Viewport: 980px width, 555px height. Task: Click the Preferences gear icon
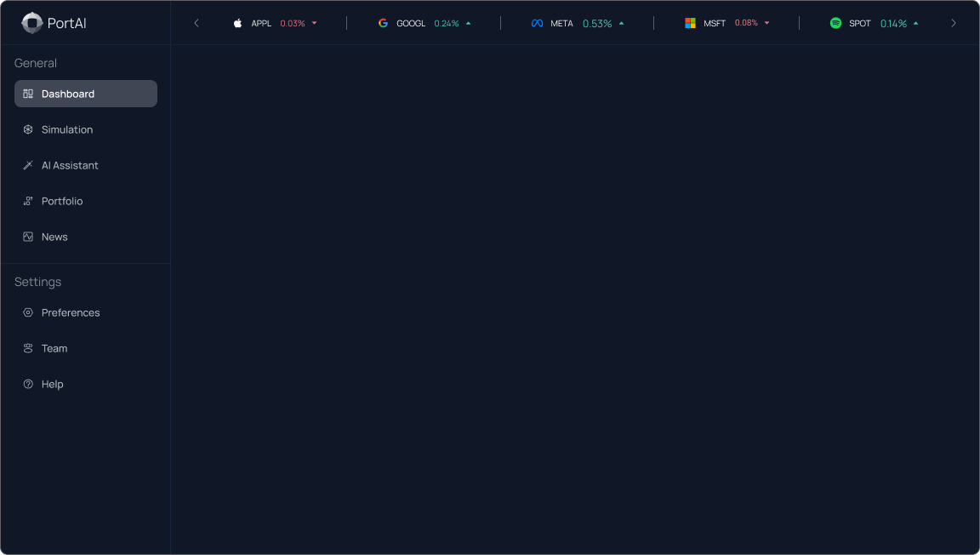tap(28, 312)
